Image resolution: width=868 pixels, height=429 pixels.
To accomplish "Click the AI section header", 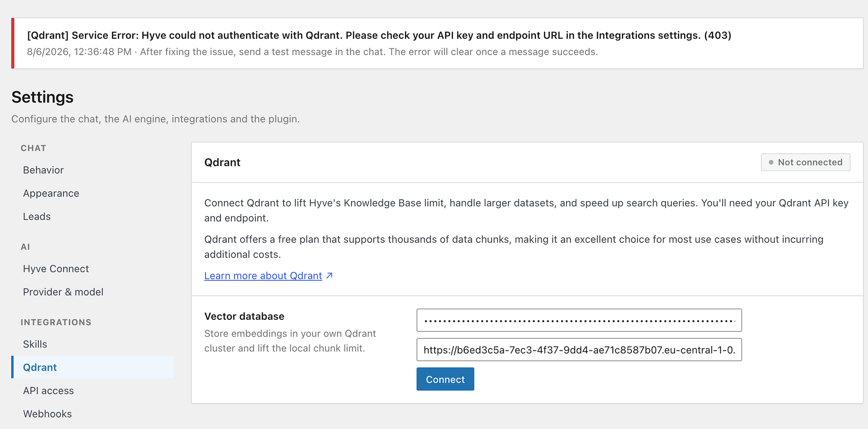I will (25, 247).
